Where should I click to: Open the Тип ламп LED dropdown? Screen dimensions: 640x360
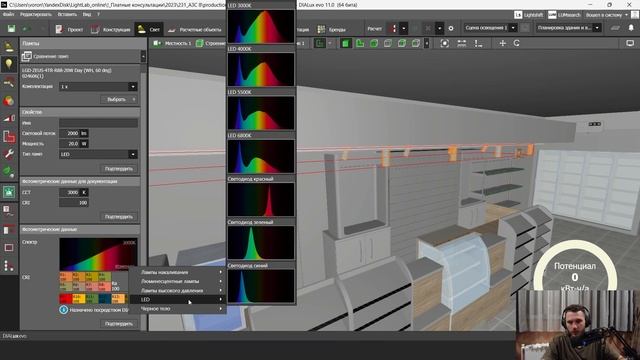(x=98, y=154)
